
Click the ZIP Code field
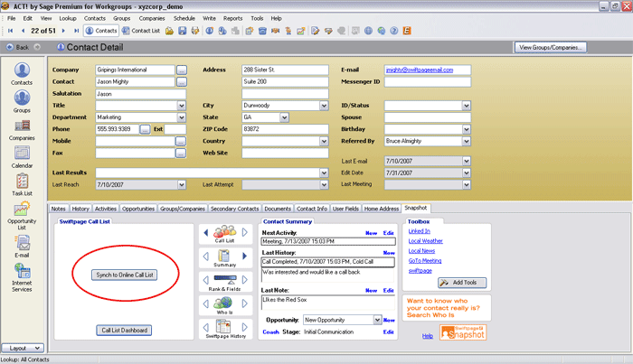pos(285,129)
